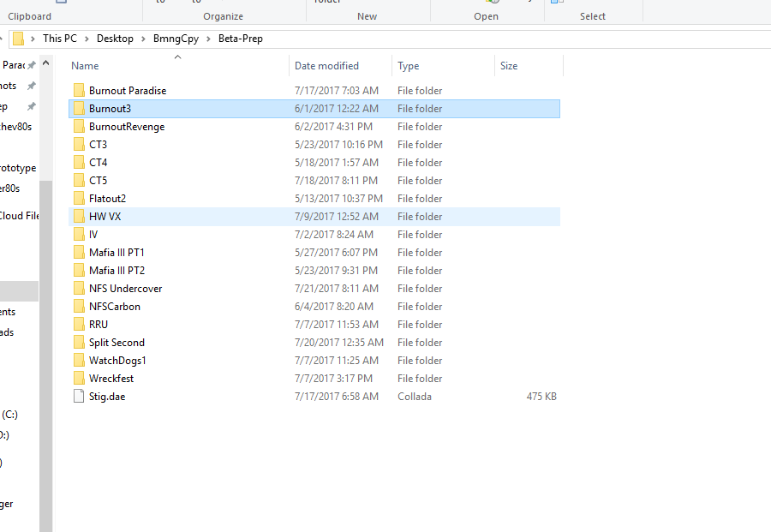
Task: Select the pin icon beside 'hots' item
Action: tap(32, 86)
